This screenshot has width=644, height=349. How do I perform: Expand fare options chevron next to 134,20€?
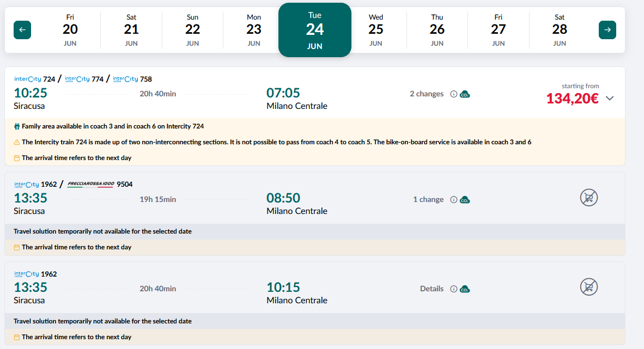[x=610, y=99]
